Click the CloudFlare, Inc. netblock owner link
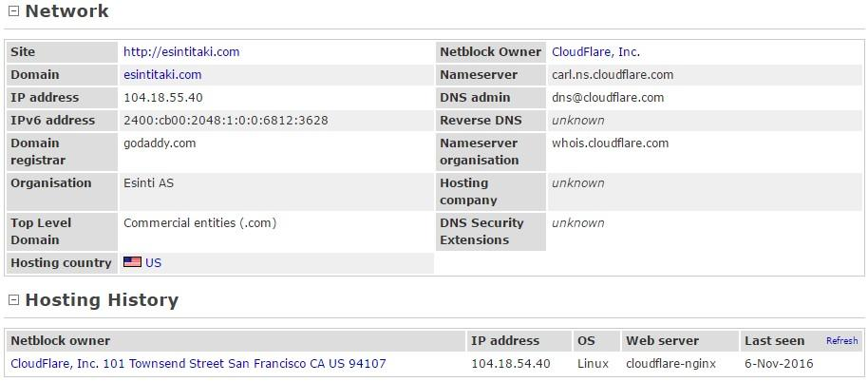Viewport: 868px width, 382px height. 595,52
